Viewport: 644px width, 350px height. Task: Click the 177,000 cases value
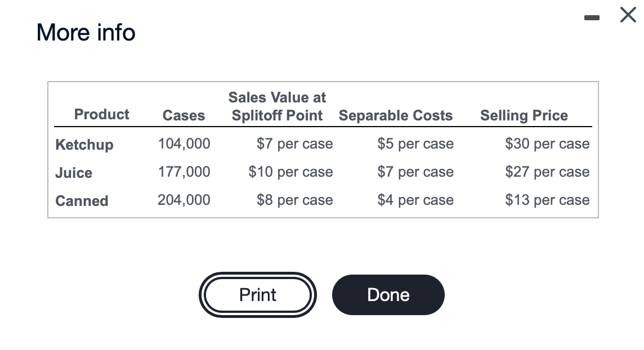[184, 172]
